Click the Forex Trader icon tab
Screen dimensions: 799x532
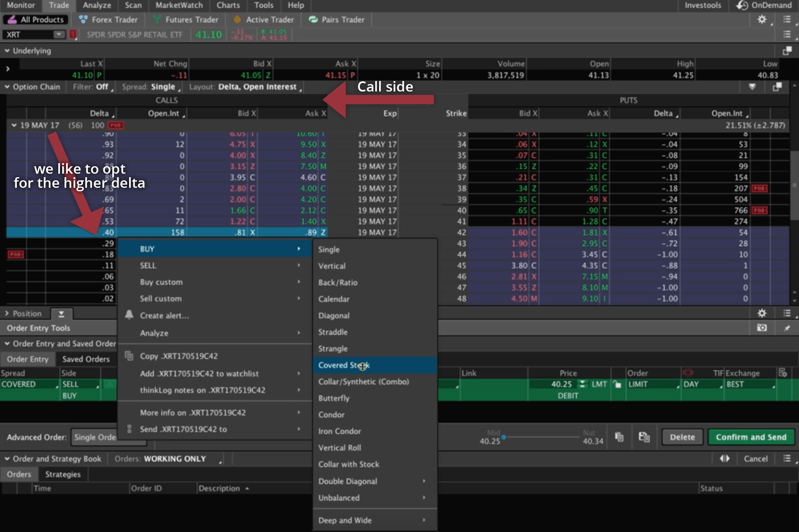tap(108, 20)
